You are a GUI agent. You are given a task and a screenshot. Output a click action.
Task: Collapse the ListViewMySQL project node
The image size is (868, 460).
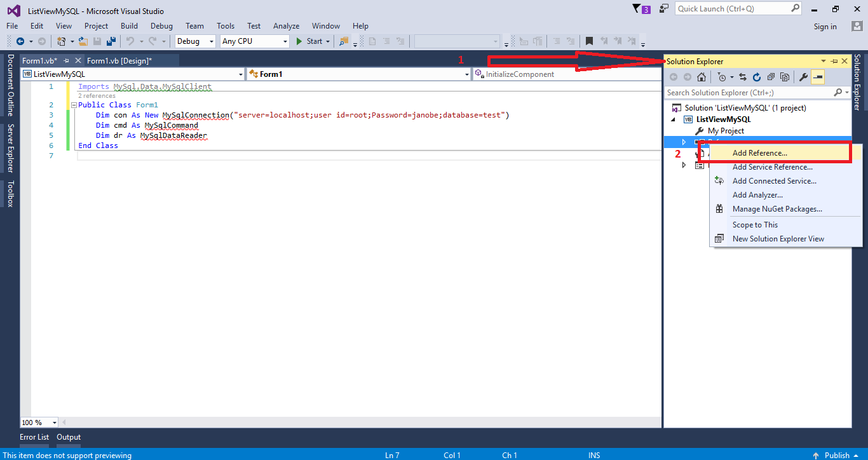tap(674, 119)
